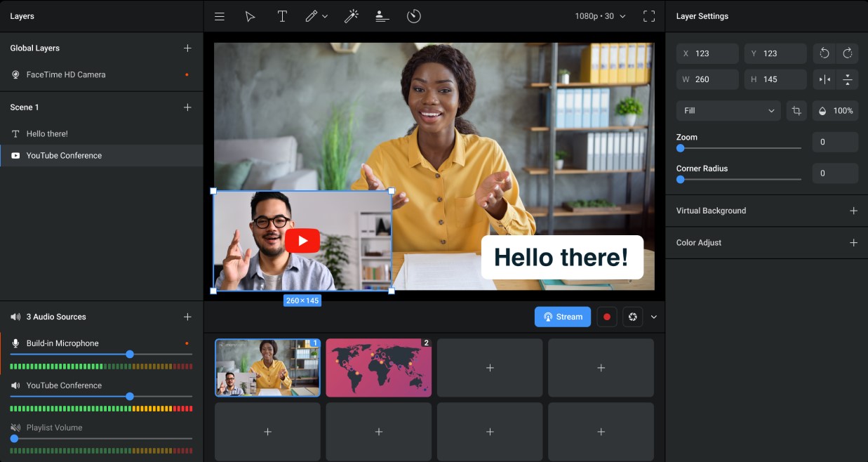Add a new global layer with the plus icon

187,48
